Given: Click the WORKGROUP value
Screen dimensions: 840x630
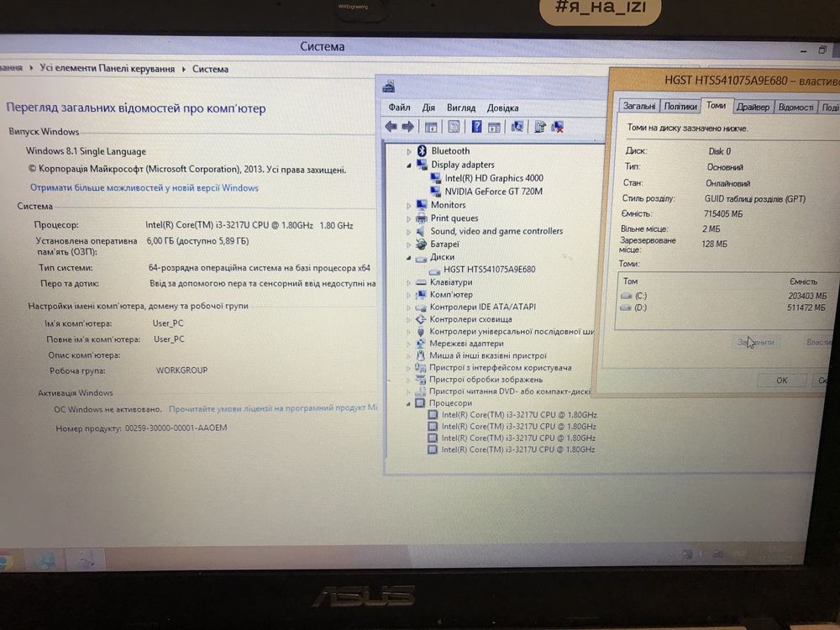Looking at the screenshot, I should [x=181, y=370].
